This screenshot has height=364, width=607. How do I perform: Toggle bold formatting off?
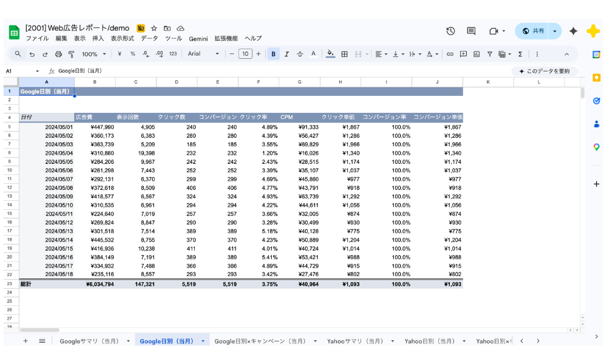click(273, 54)
